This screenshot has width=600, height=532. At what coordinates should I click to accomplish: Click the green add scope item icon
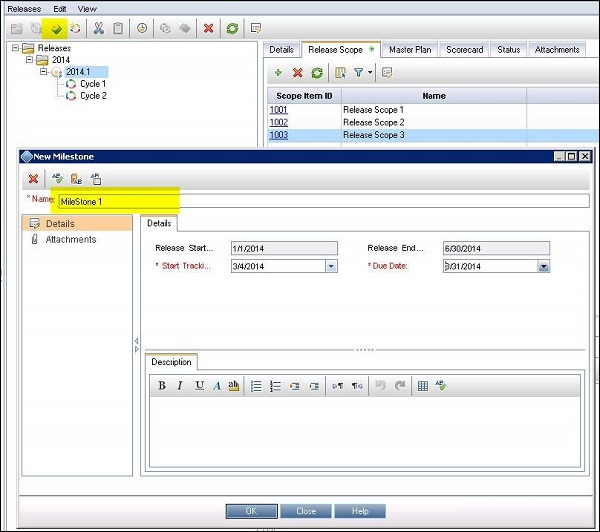pyautogui.click(x=278, y=73)
